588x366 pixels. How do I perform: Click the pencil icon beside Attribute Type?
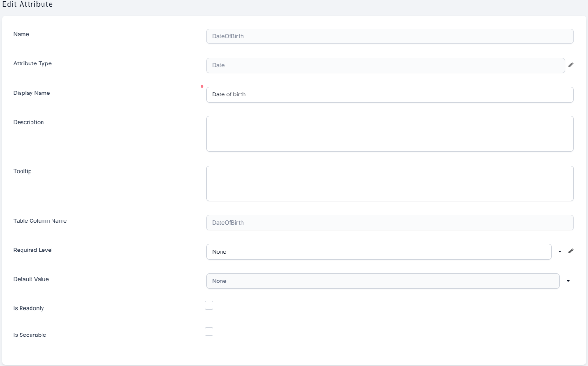click(571, 65)
